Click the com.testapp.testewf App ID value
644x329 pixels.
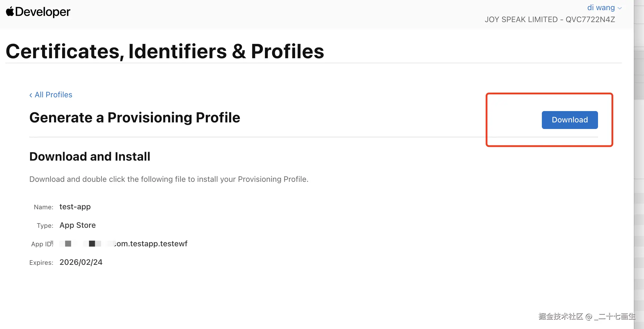pos(151,244)
